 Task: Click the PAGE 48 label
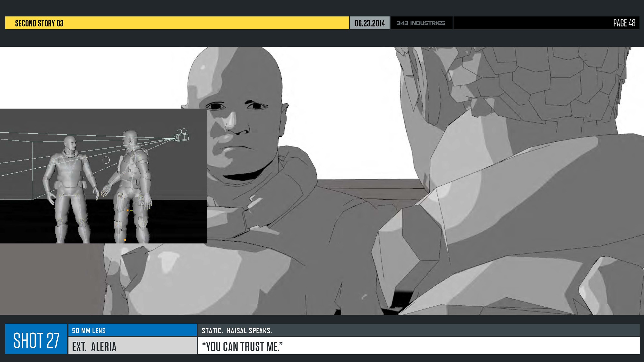[624, 23]
